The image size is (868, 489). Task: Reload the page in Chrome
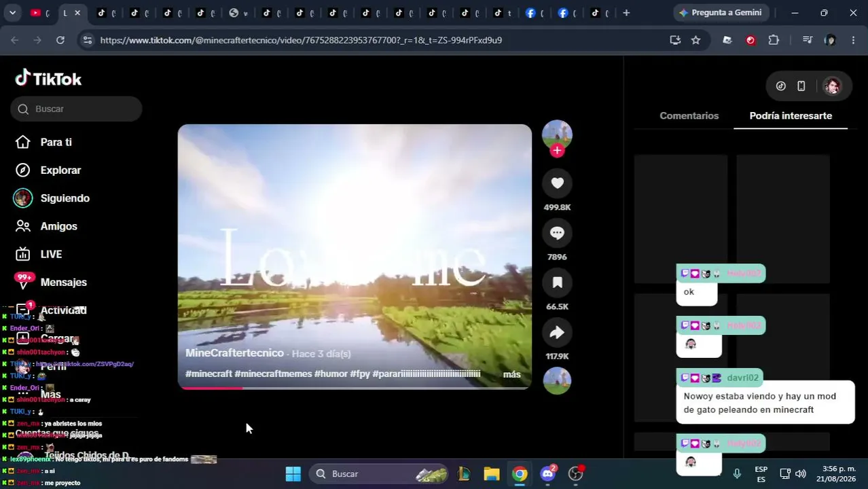(60, 40)
